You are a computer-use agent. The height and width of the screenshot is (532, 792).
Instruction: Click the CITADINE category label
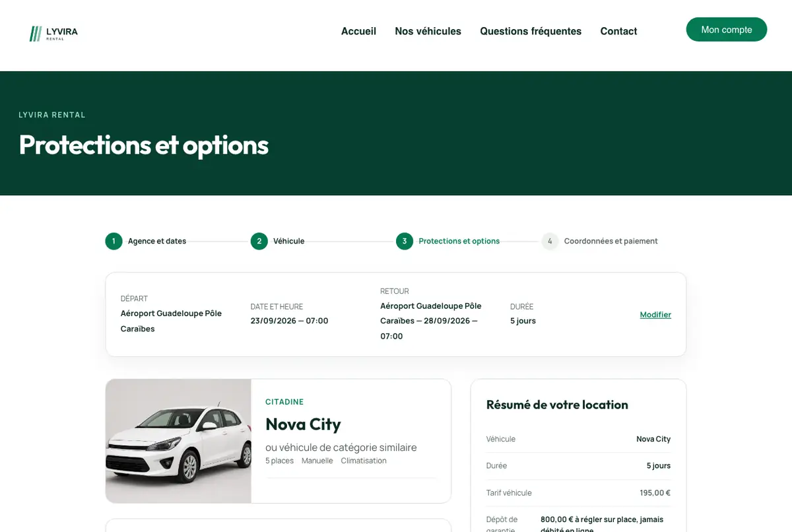(x=284, y=402)
